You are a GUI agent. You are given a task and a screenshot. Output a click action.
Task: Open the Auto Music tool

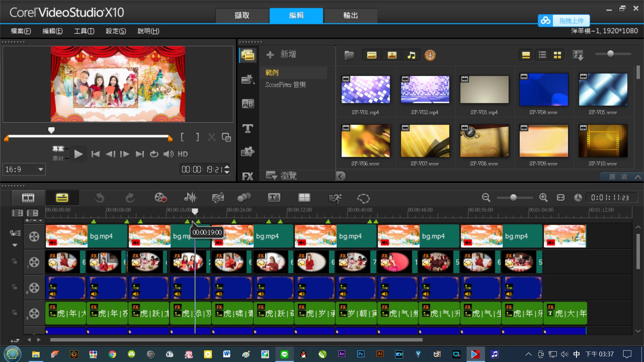pos(218,198)
